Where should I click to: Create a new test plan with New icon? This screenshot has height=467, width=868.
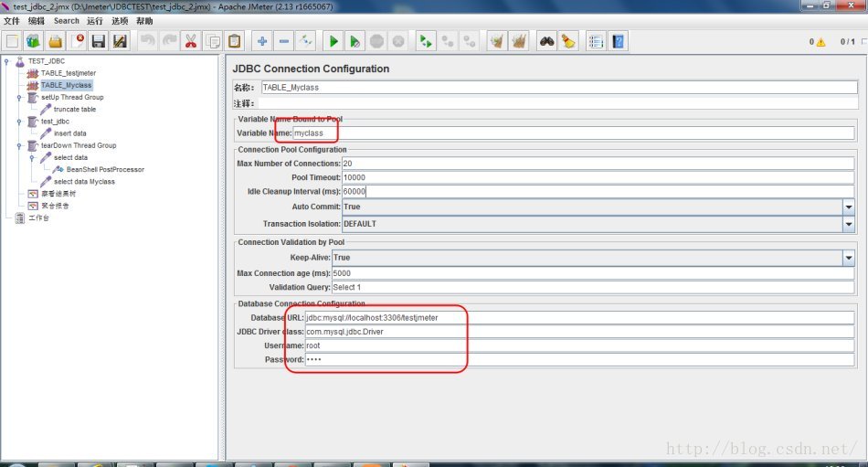(x=12, y=41)
